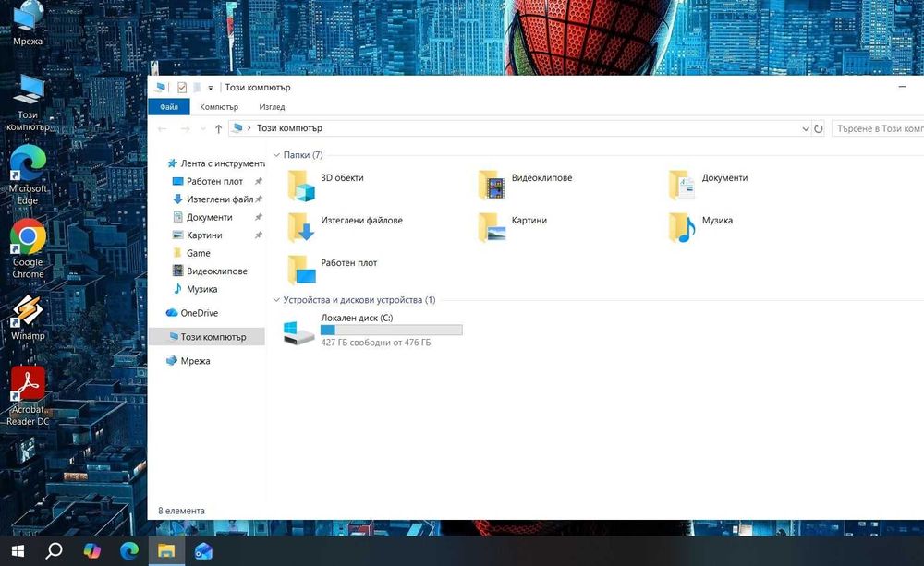
Task: Click the Acrobat Reader DC desktop icon
Action: tap(28, 396)
